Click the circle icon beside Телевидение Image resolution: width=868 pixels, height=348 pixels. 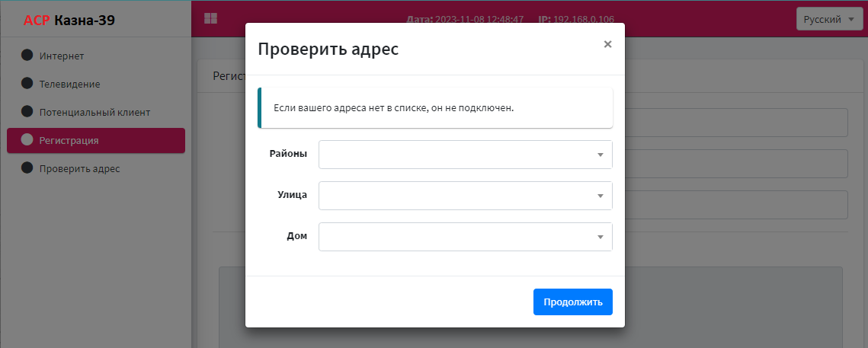[x=27, y=84]
